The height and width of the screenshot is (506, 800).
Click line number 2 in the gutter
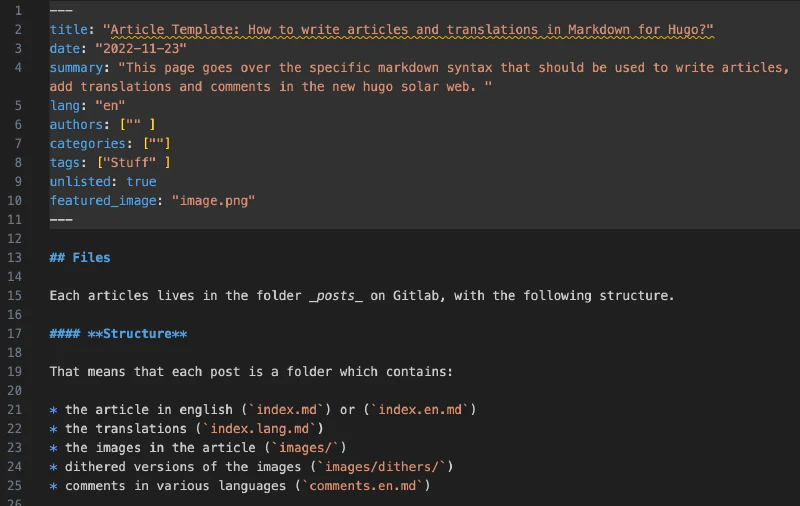pyautogui.click(x=18, y=30)
